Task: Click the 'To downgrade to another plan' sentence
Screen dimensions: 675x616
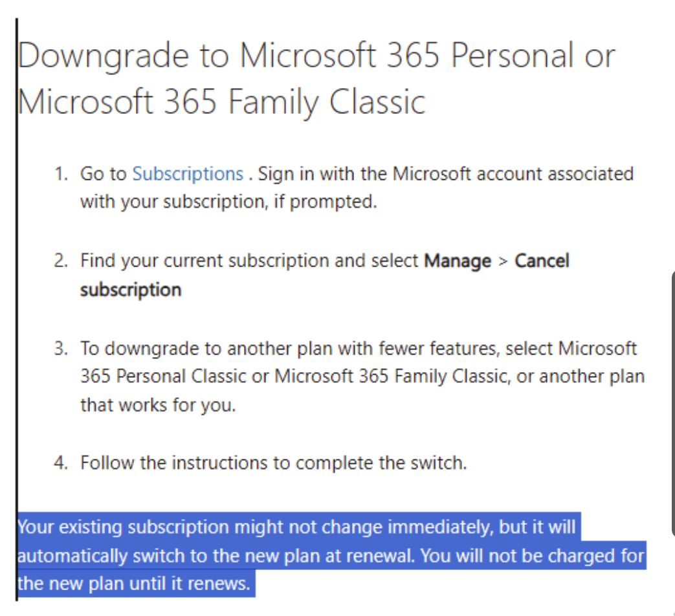Action: tap(362, 376)
